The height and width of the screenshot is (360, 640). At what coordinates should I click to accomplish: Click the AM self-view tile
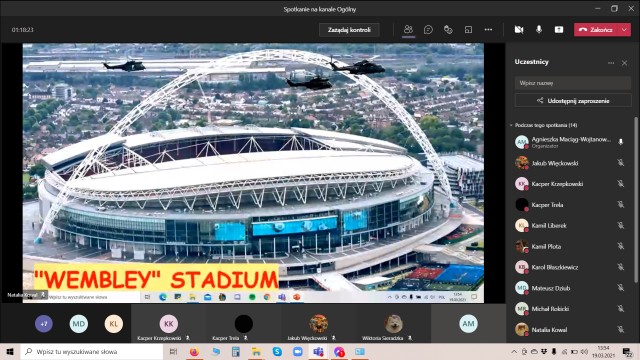point(468,323)
